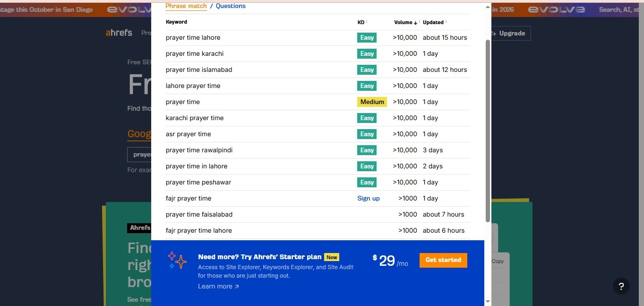This screenshot has height=306, width=644.
Task: Click the Ahrefs logo
Action: [119, 33]
